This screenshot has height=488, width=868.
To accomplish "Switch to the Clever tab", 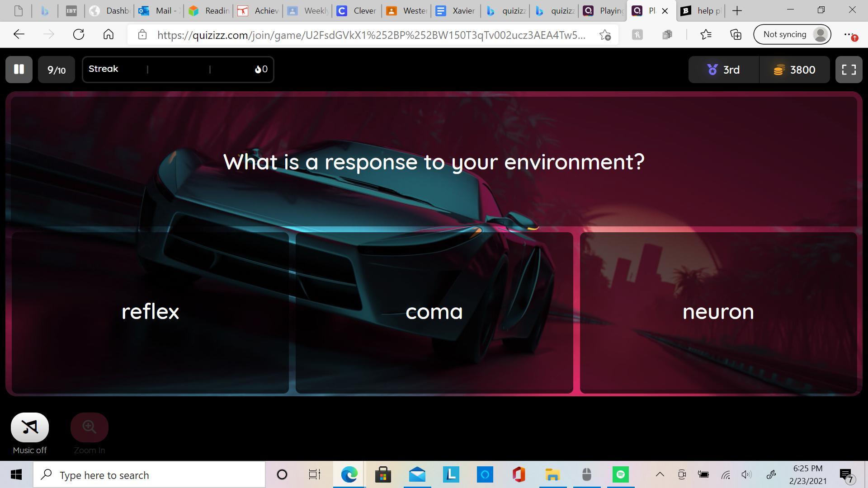I will coord(357,11).
